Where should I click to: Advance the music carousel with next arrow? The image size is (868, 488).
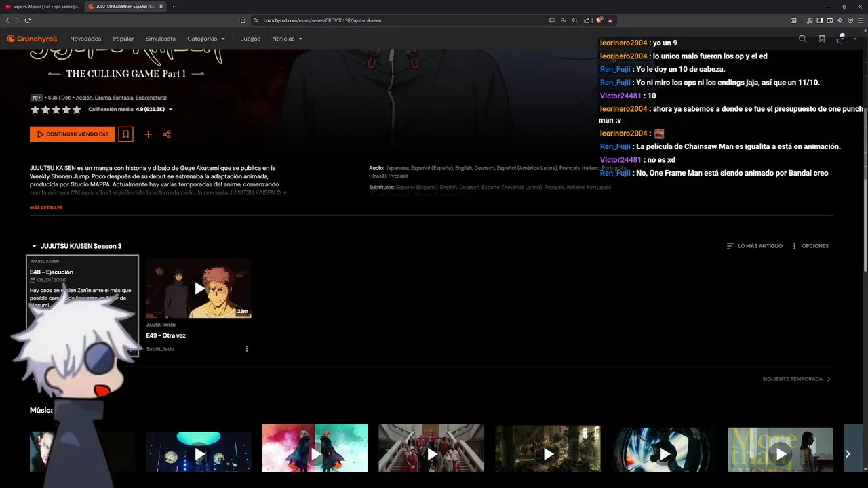[848, 454]
